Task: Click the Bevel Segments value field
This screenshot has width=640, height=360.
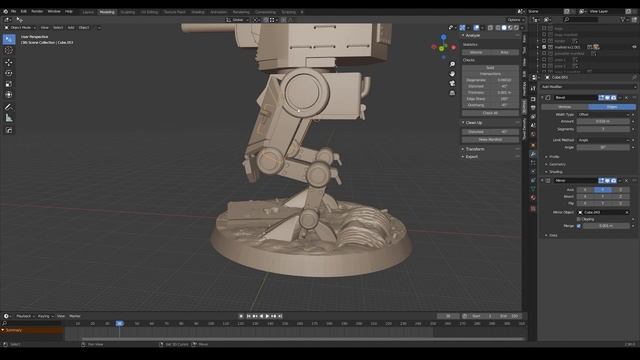Action: [x=603, y=129]
